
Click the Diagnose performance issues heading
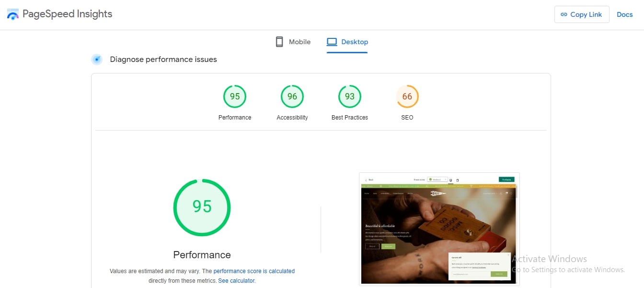[x=163, y=60]
